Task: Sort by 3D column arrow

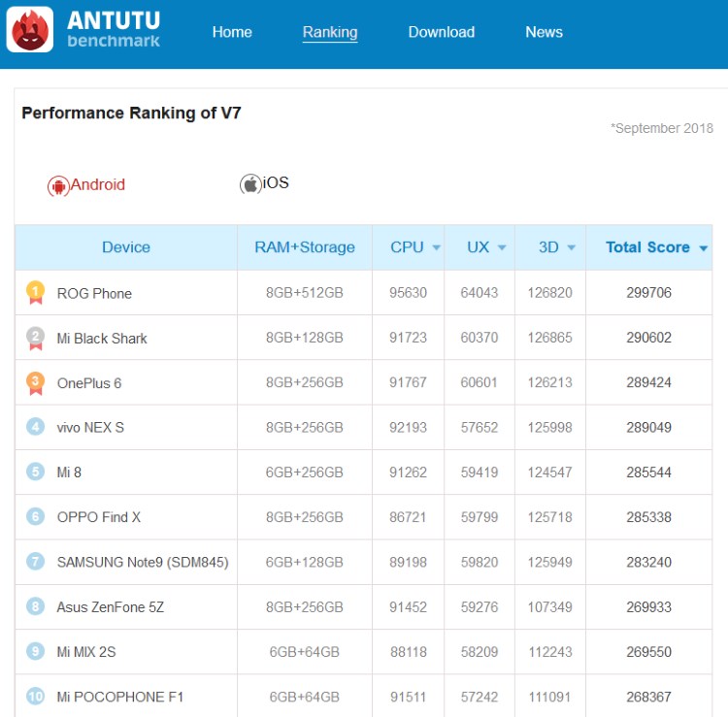Action: [572, 247]
